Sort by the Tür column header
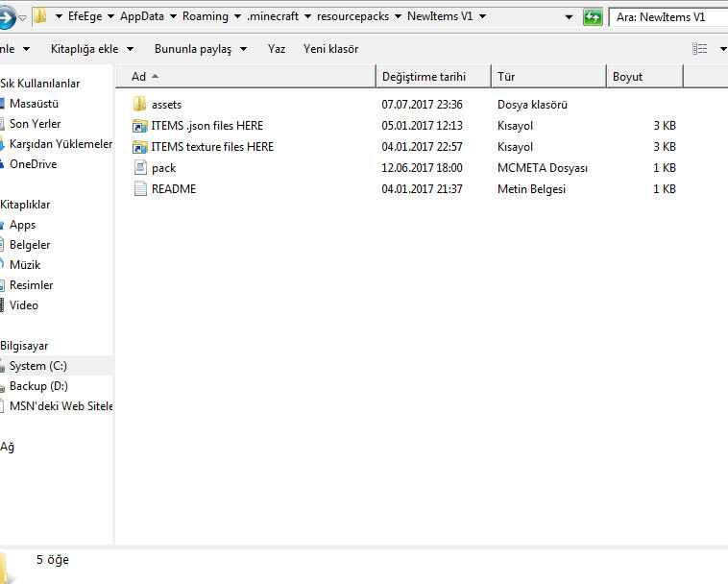This screenshot has width=728, height=584. [x=548, y=77]
